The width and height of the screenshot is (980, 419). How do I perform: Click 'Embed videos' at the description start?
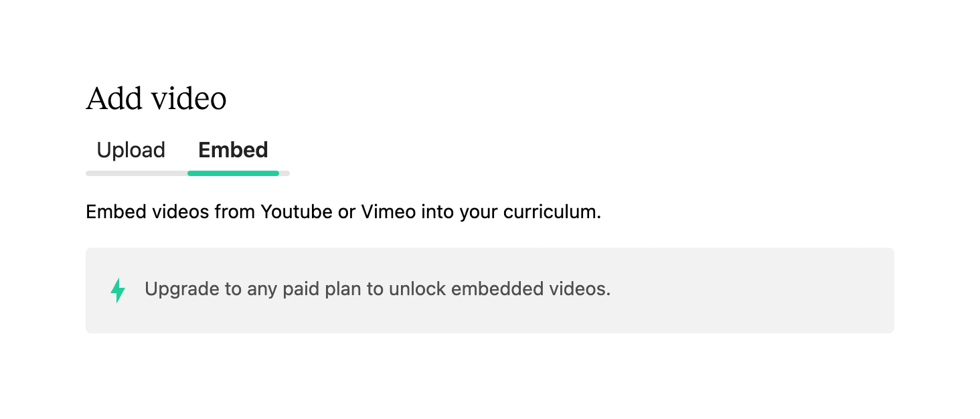[x=147, y=212]
